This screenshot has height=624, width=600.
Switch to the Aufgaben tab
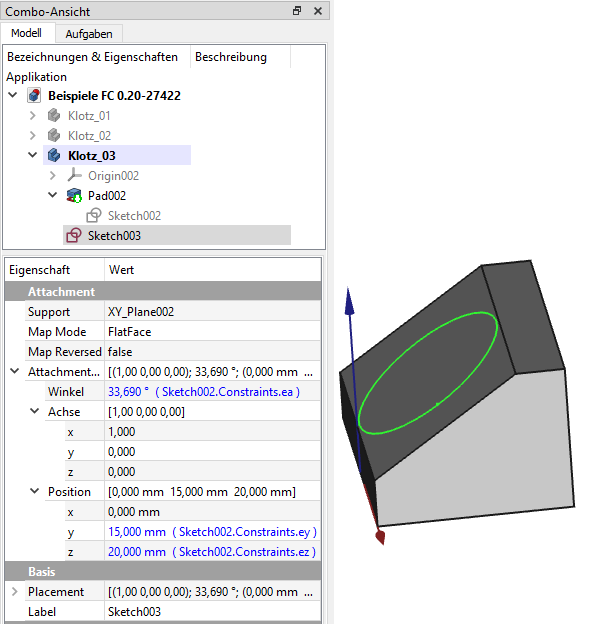click(x=88, y=33)
